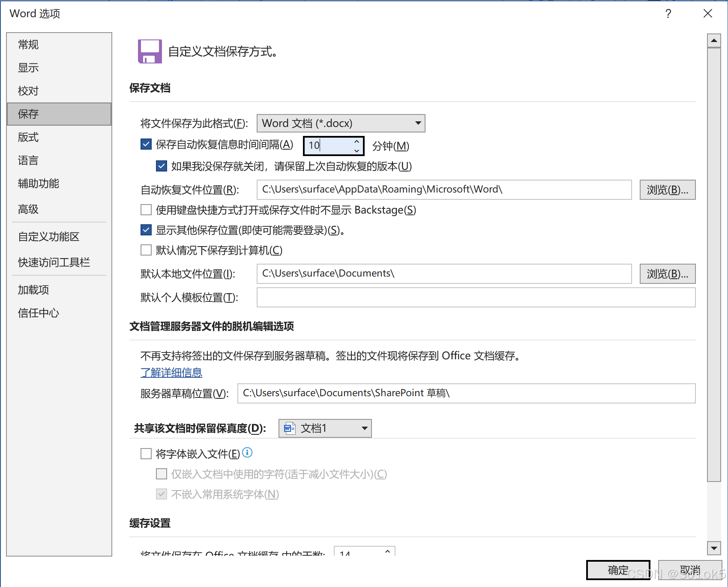Click the vertical scrollbar thumb
Image resolution: width=728 pixels, height=587 pixels.
tap(714, 265)
